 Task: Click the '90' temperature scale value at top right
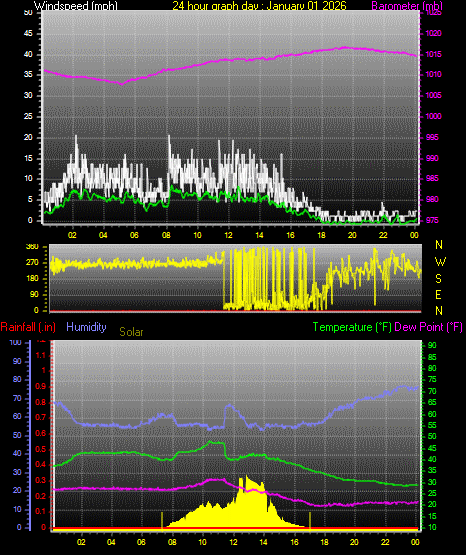pos(432,345)
